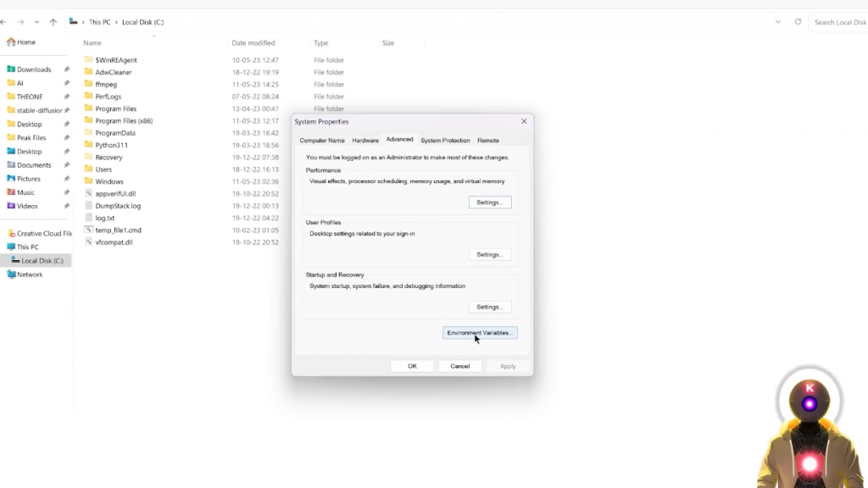Select the Program Files folder
The image size is (868, 488).
pos(115,108)
